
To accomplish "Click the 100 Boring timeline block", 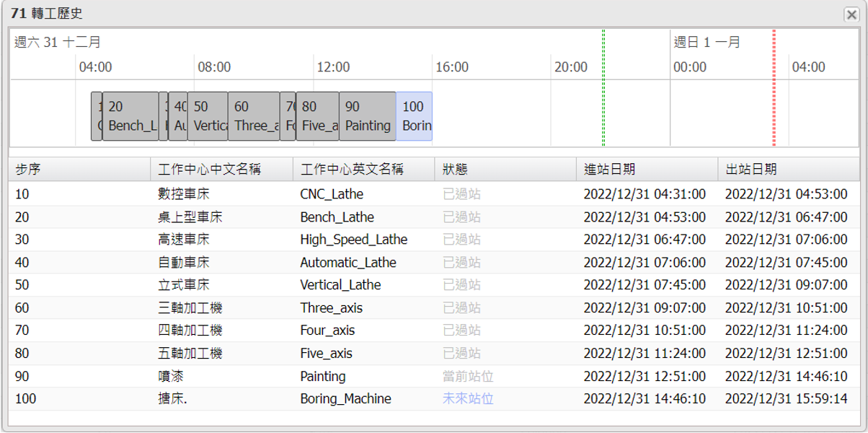I will [x=415, y=116].
